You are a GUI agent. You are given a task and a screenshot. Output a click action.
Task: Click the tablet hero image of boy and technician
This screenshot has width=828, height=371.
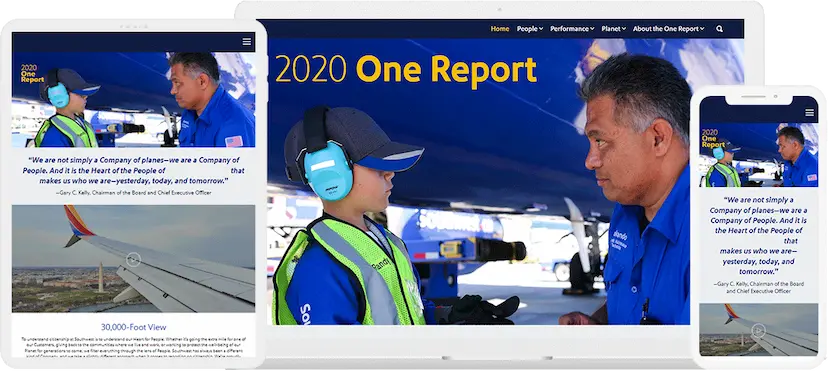(x=134, y=99)
